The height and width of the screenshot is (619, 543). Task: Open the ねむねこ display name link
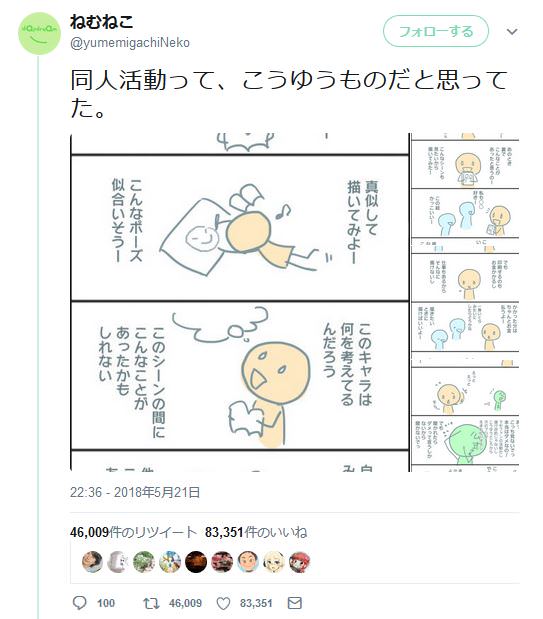[x=102, y=21]
